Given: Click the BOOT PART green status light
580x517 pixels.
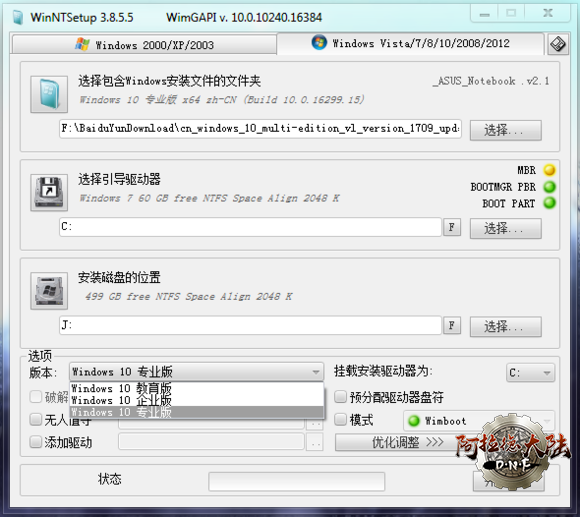Looking at the screenshot, I should tap(549, 203).
